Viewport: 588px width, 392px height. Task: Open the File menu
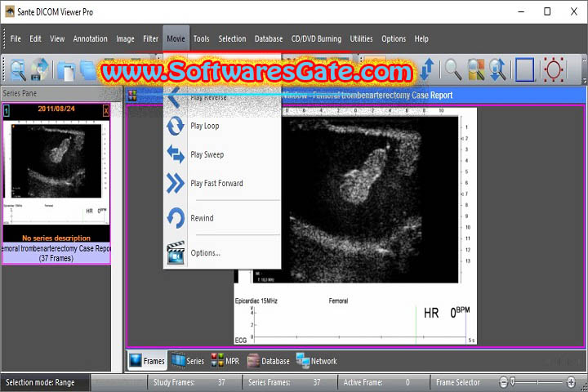pyautogui.click(x=16, y=38)
